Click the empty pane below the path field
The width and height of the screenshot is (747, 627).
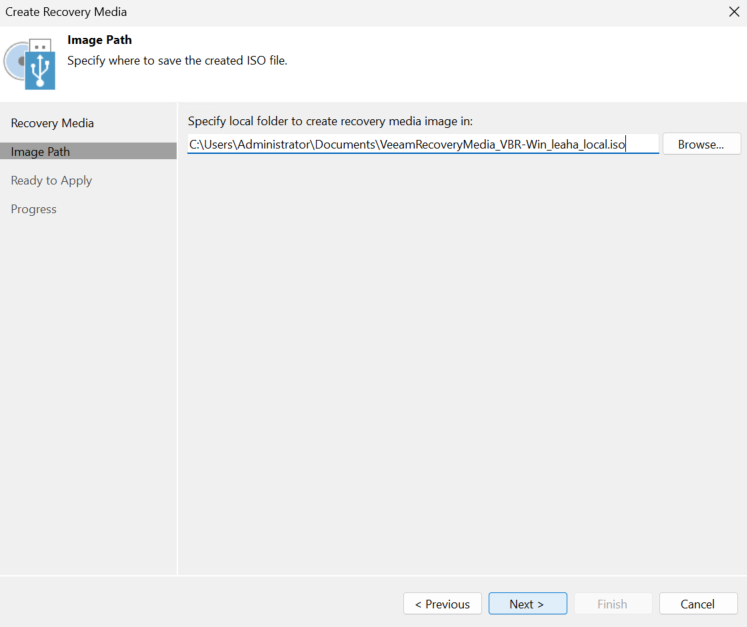(x=462, y=364)
